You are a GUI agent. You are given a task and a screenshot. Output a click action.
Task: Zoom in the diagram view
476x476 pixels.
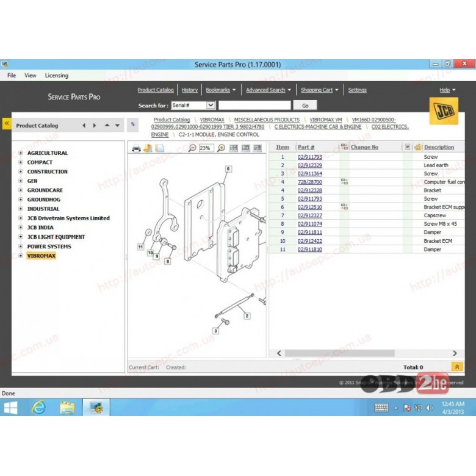click(x=222, y=148)
